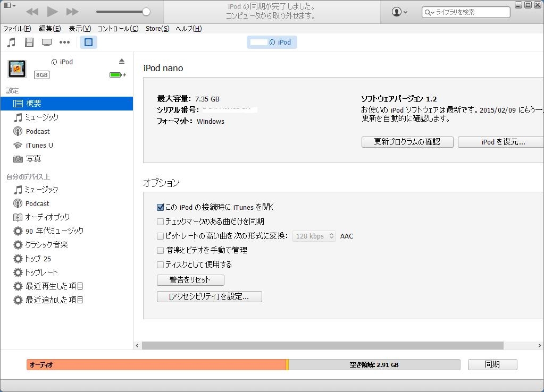Toggle この iPod の接続時に iTunes を開く checkbox

[x=160, y=207]
